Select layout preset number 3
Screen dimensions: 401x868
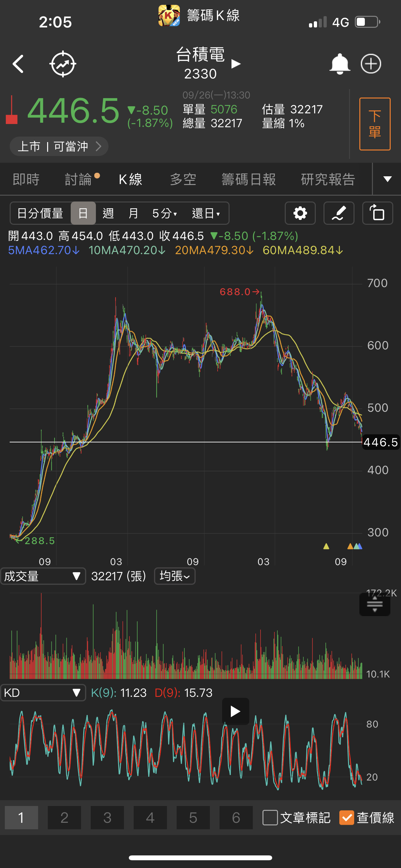pyautogui.click(x=107, y=817)
